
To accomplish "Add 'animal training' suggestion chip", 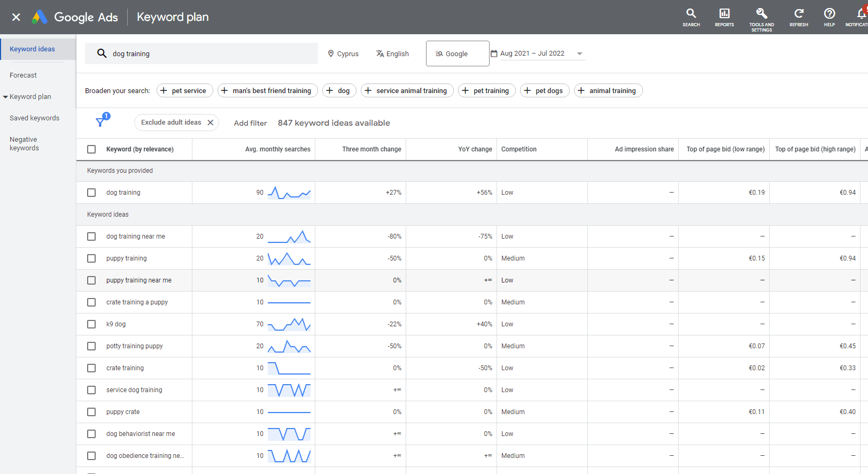I will click(x=608, y=90).
